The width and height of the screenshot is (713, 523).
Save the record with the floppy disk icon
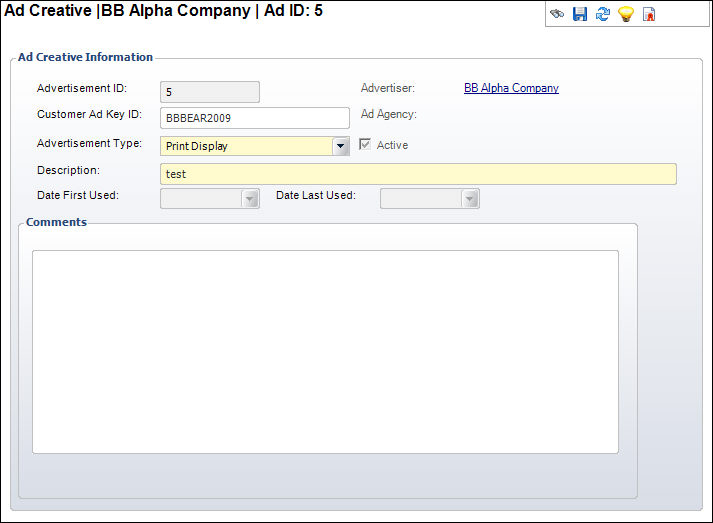pyautogui.click(x=580, y=15)
